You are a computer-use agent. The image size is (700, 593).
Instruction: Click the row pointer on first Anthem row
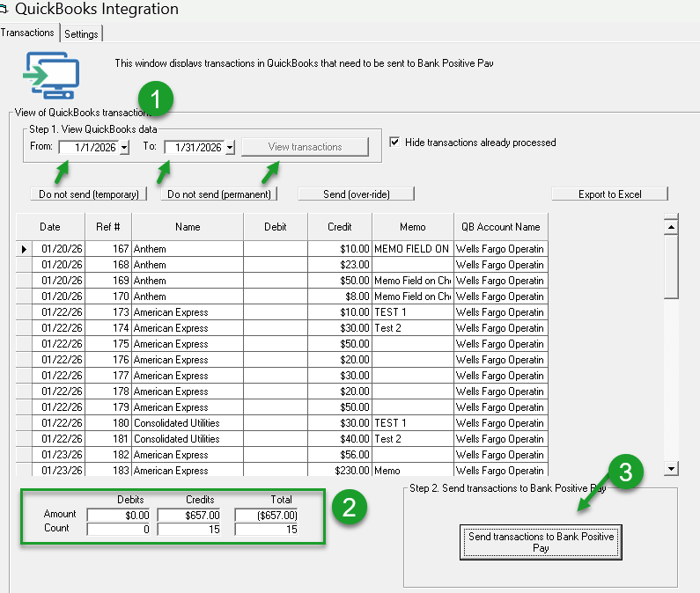coord(24,249)
